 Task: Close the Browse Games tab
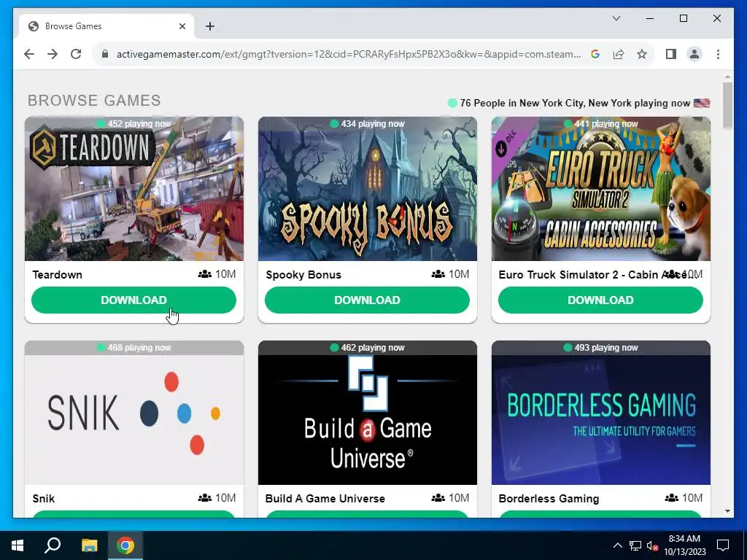coord(182,26)
